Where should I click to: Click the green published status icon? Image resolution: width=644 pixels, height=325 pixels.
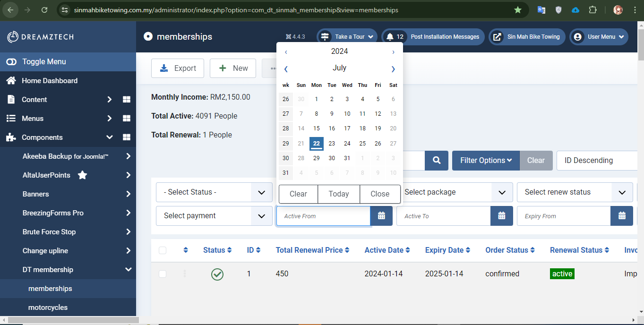tap(217, 274)
